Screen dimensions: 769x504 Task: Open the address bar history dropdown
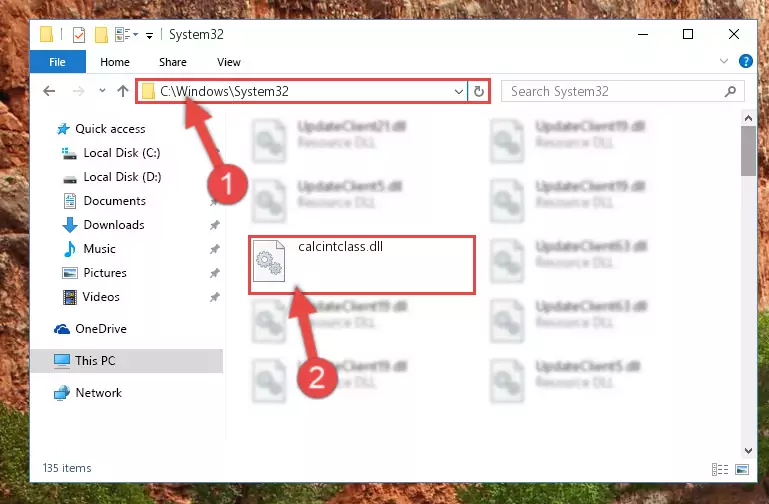point(459,92)
